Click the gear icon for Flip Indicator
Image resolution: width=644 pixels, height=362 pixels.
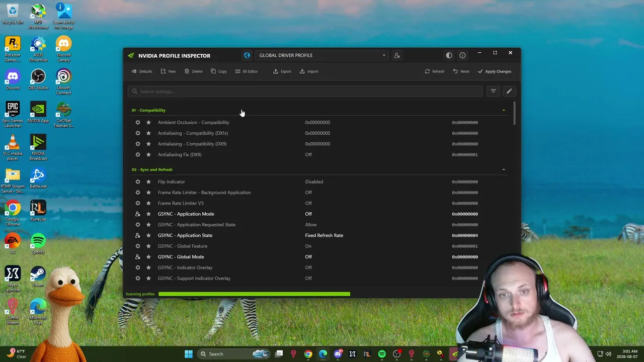pos(138,182)
